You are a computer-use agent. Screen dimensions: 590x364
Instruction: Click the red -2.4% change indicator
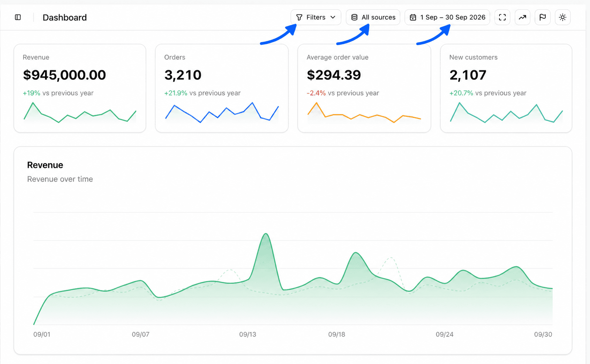tap(316, 93)
